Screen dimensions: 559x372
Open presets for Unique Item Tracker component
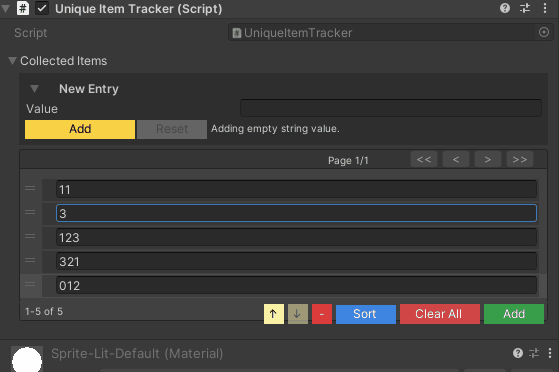click(x=525, y=8)
